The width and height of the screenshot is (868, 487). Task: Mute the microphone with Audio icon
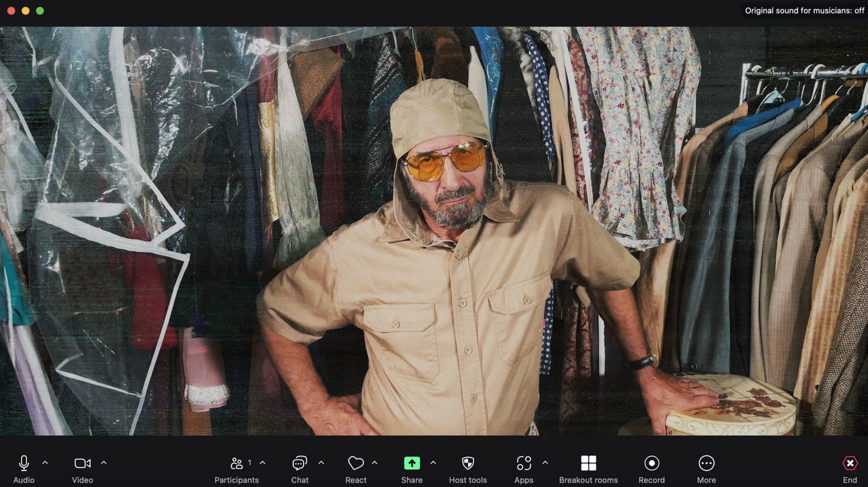tap(24, 463)
